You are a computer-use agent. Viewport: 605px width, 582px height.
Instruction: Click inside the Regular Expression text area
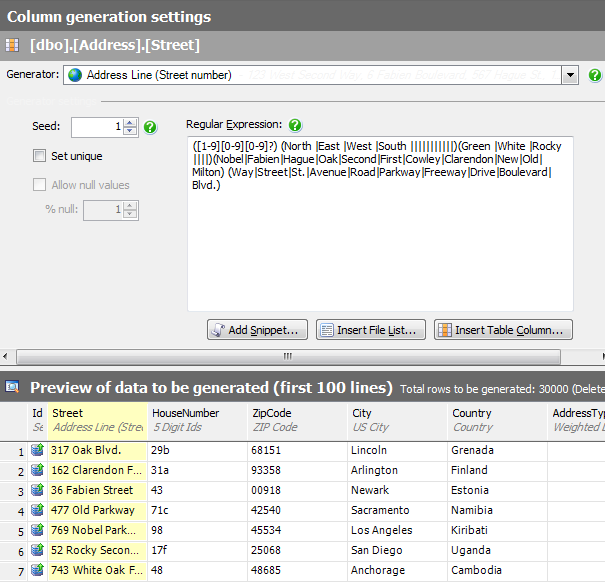click(379, 250)
